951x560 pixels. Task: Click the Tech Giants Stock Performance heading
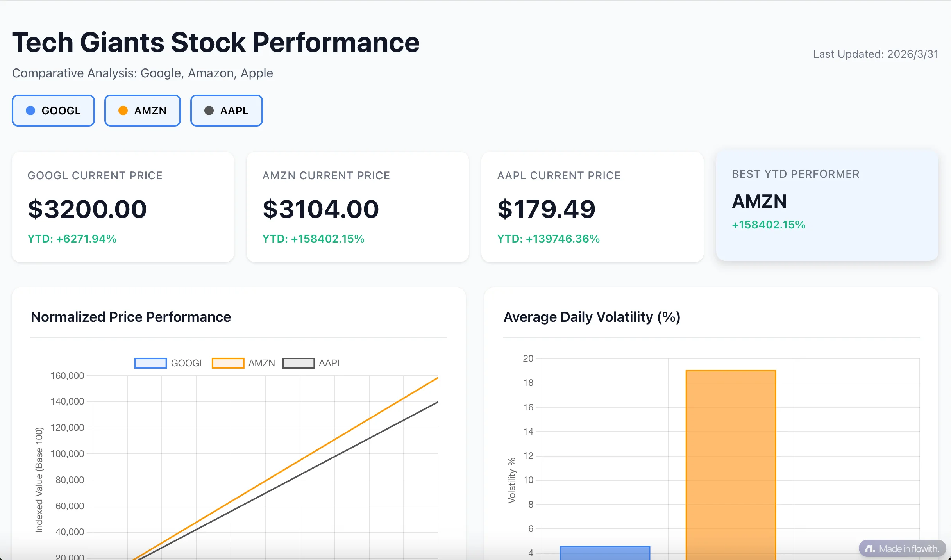216,42
